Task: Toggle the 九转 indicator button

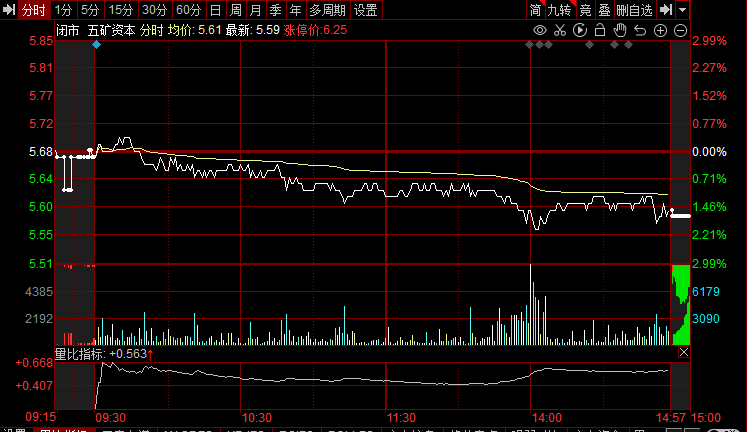Action: coord(560,10)
